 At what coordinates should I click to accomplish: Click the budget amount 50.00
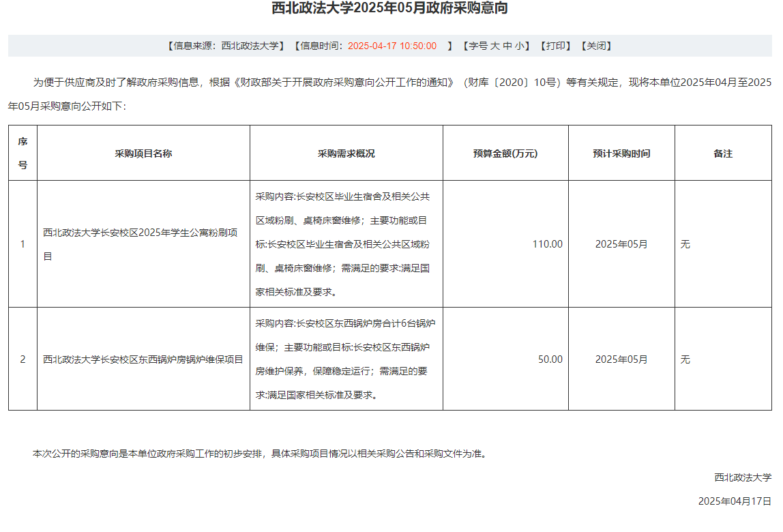coord(550,359)
